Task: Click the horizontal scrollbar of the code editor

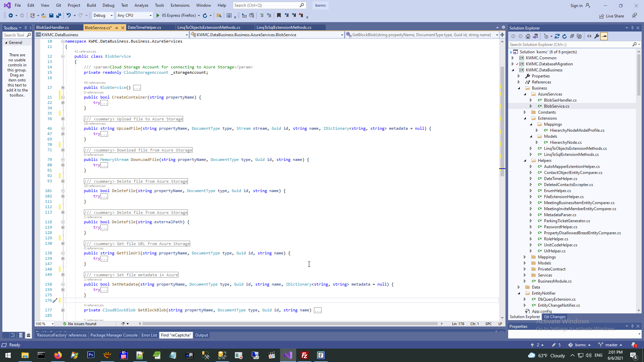Action: [x=290, y=324]
